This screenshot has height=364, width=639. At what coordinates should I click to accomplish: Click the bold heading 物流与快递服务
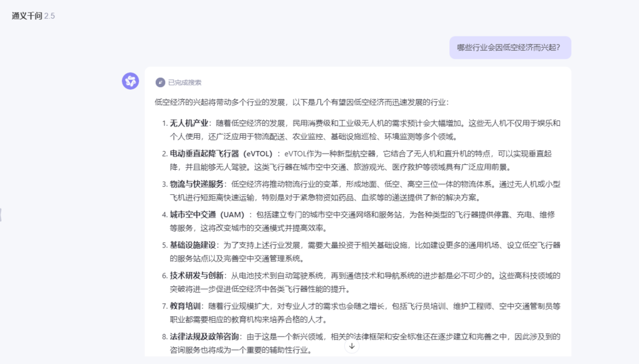click(x=196, y=184)
